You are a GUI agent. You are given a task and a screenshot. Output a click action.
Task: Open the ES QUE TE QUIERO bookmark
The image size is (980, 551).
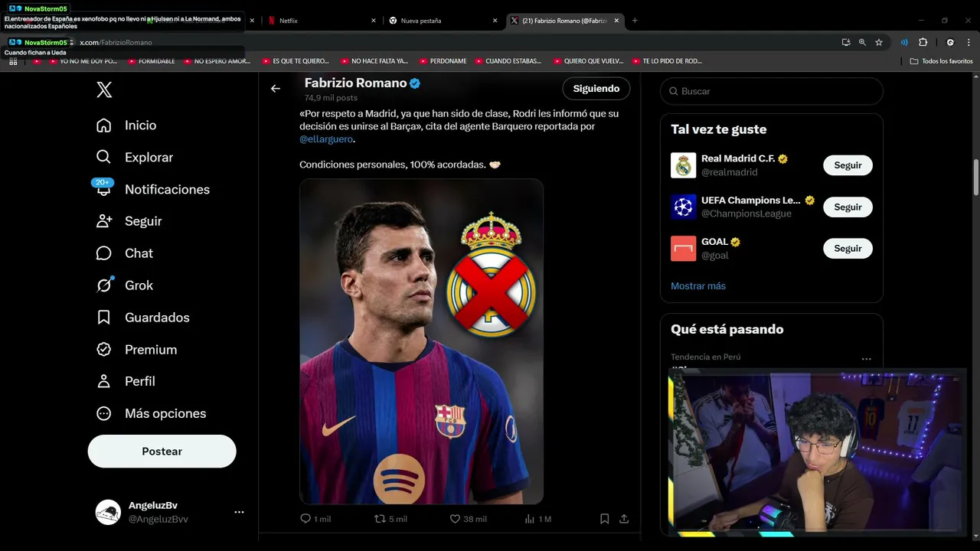click(x=295, y=61)
